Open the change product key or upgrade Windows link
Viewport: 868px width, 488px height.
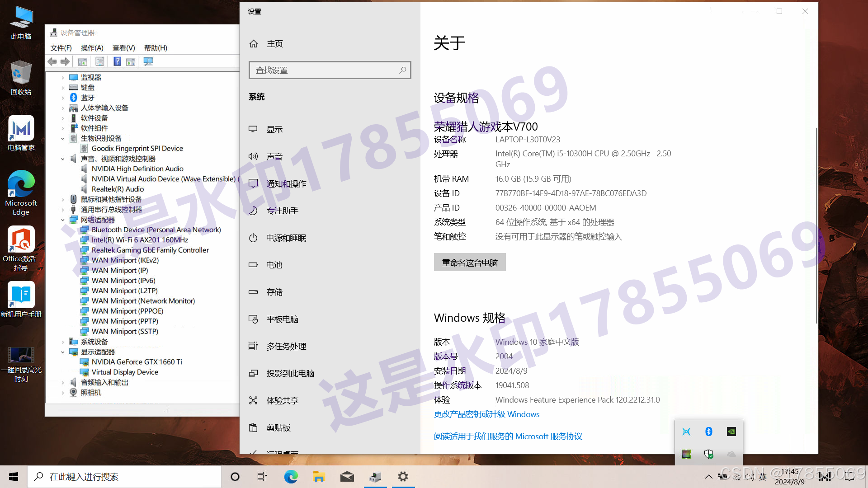point(486,414)
